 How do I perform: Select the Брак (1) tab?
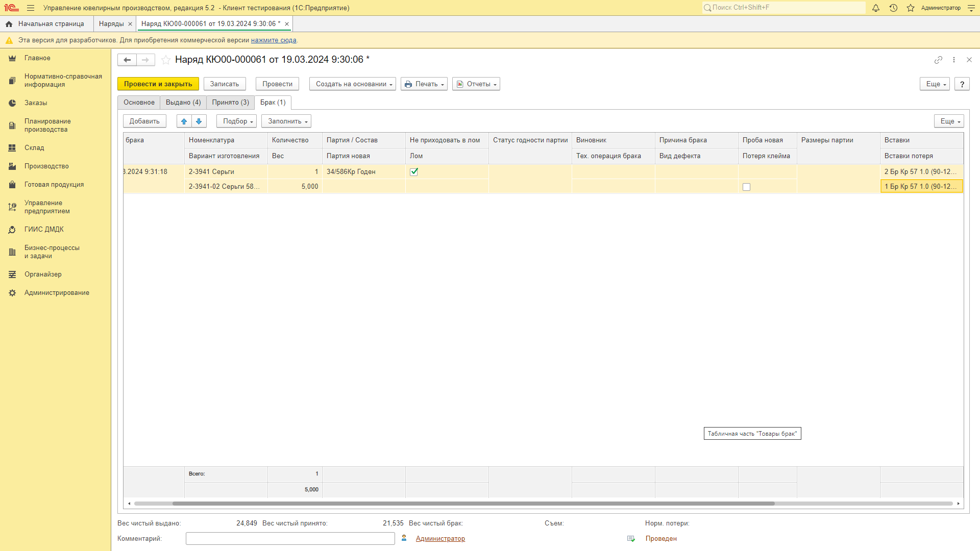273,103
